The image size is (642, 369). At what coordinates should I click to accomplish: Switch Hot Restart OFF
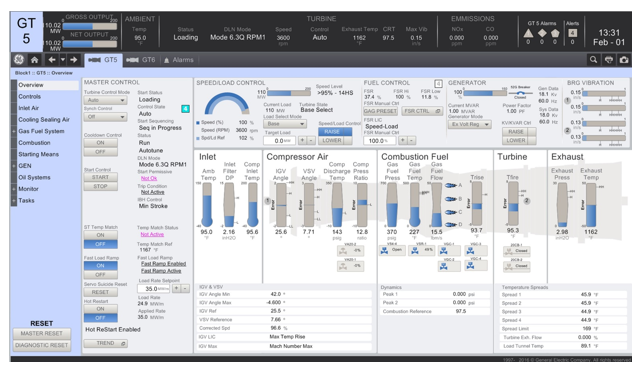tap(101, 318)
